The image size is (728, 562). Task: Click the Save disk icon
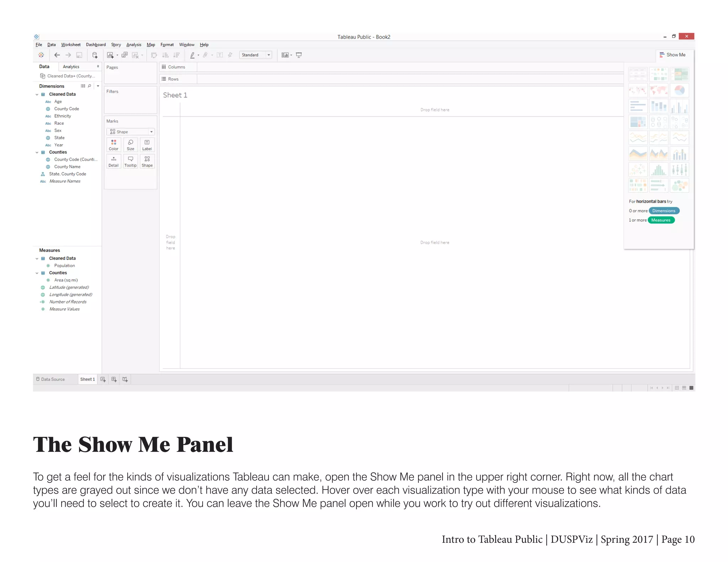(79, 55)
